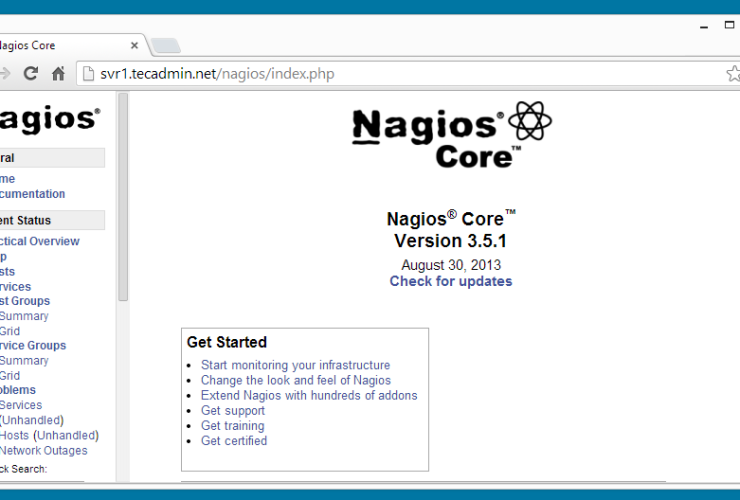Click the Get certified link

click(x=233, y=440)
